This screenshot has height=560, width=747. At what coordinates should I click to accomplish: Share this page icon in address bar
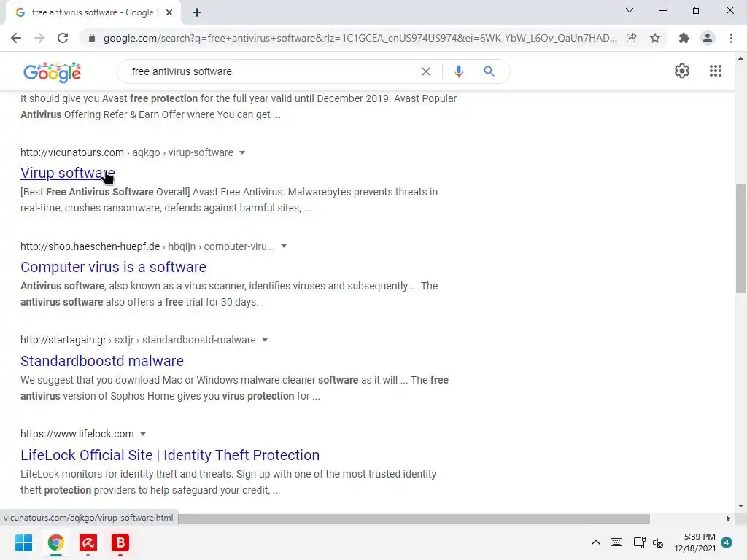pos(632,38)
